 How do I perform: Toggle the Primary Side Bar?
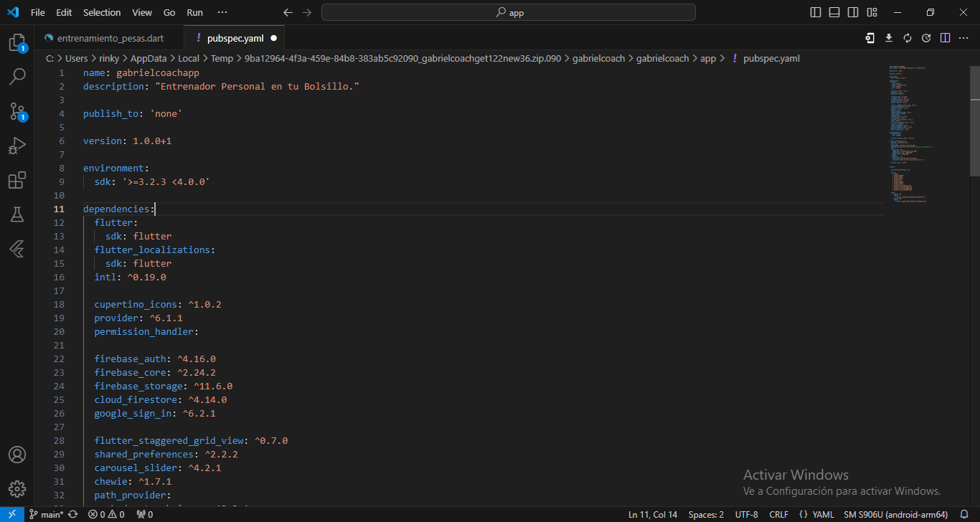[x=816, y=12]
